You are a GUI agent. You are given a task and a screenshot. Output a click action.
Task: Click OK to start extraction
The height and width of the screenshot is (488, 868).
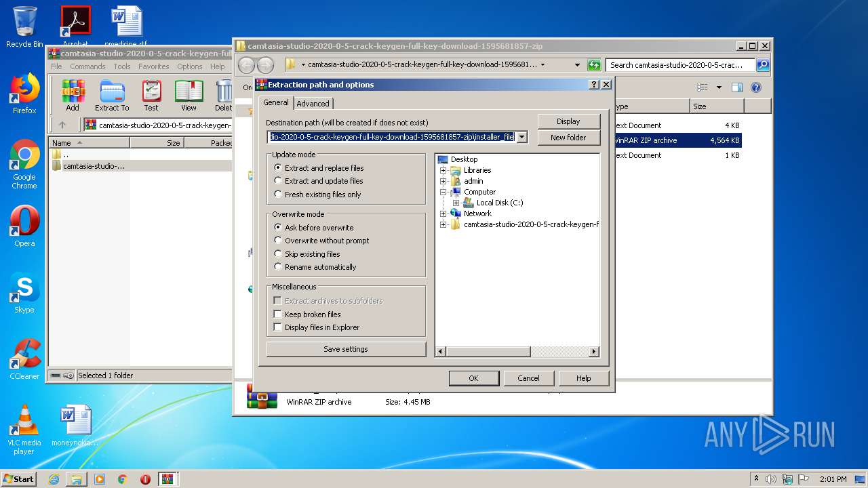click(473, 378)
